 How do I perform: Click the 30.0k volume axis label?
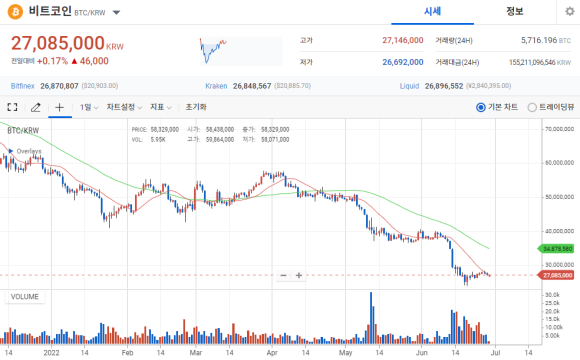553,295
